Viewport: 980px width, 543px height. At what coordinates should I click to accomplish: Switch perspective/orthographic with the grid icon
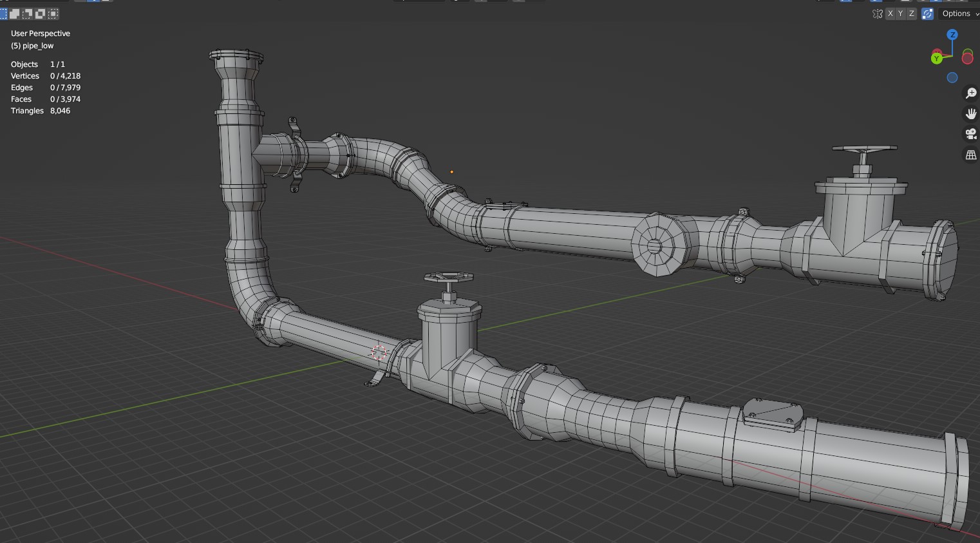[970, 155]
